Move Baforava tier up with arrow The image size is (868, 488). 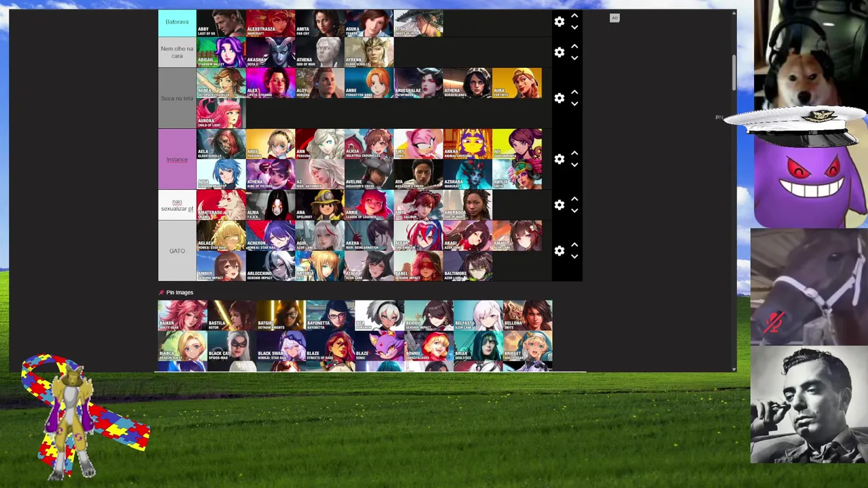574,16
